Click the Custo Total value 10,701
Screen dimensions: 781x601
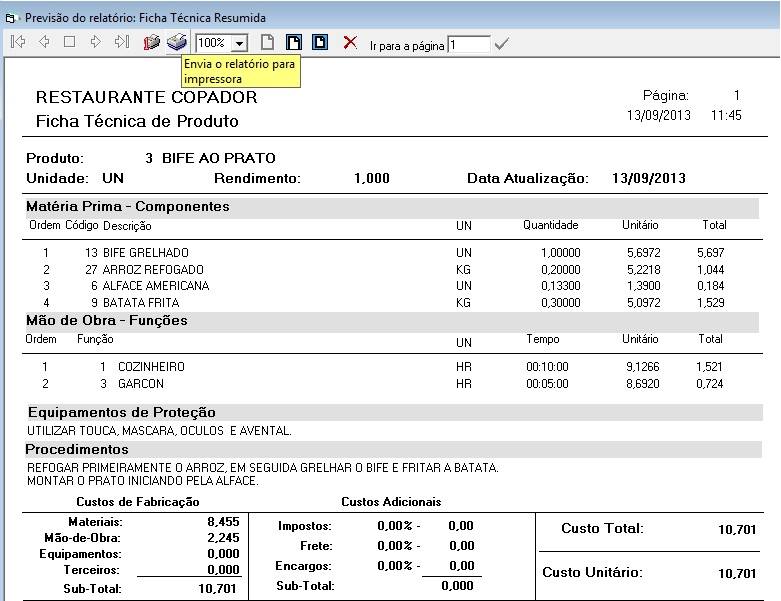(x=737, y=529)
